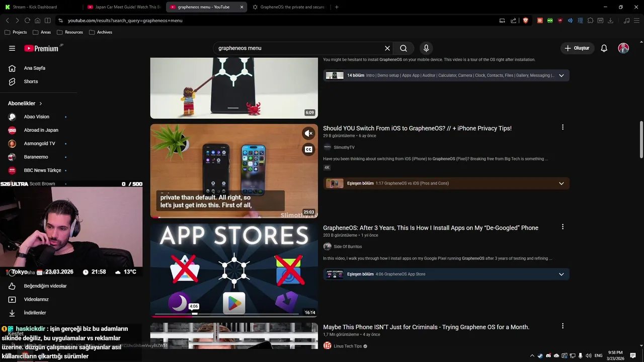Reload the YouTube page
Image resolution: width=644 pixels, height=362 pixels.
coord(27,21)
